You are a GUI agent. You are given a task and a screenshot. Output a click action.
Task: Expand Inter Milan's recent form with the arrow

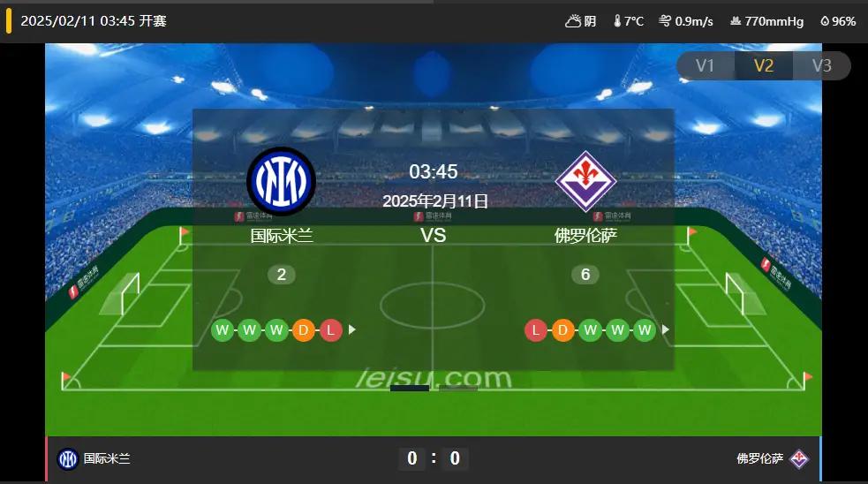[x=351, y=330]
